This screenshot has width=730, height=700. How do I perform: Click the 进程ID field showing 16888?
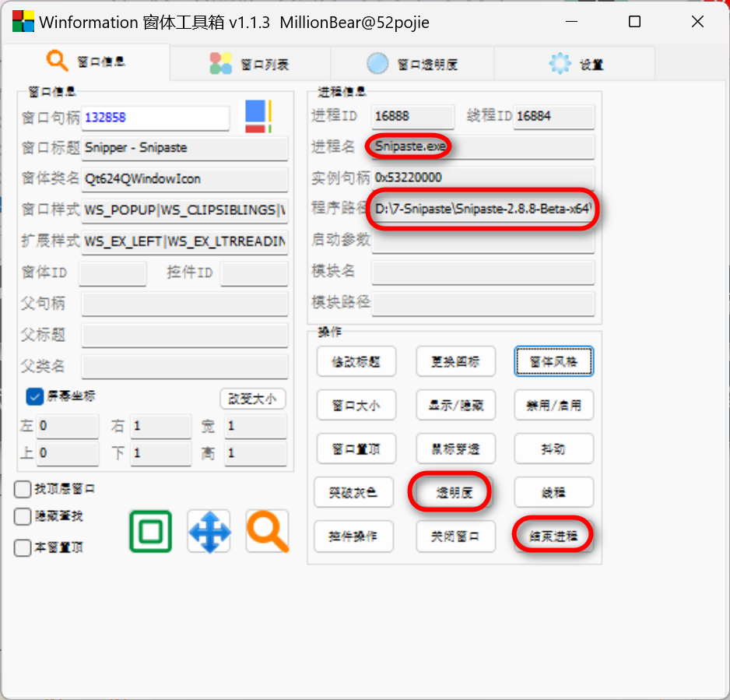[x=413, y=117]
